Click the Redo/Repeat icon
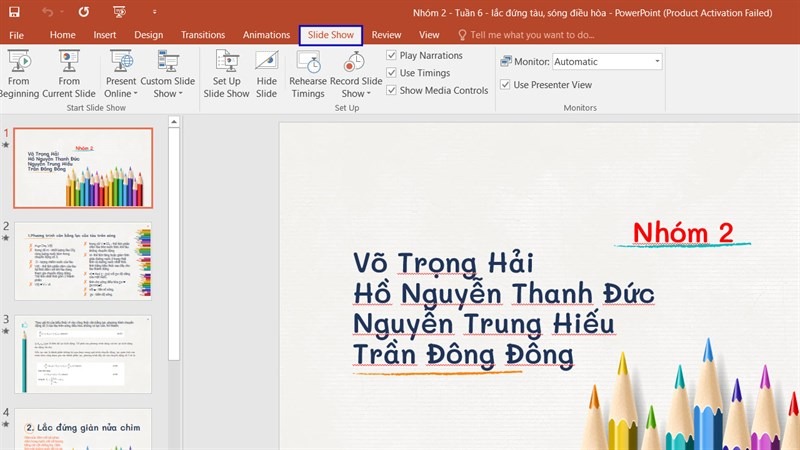Viewport: 800px width, 450px height. point(84,12)
